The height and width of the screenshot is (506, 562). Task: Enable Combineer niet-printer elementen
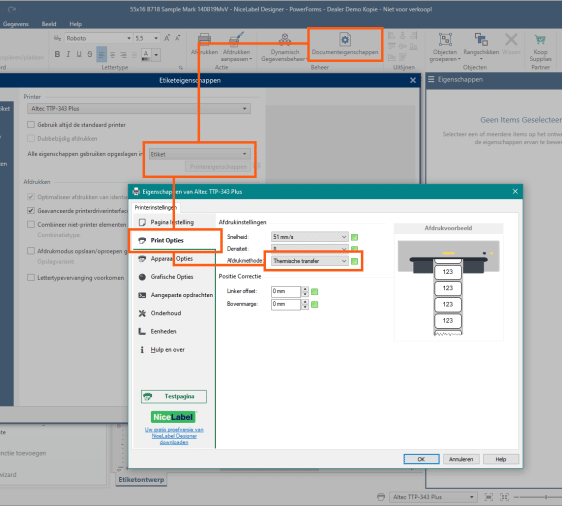click(31, 224)
